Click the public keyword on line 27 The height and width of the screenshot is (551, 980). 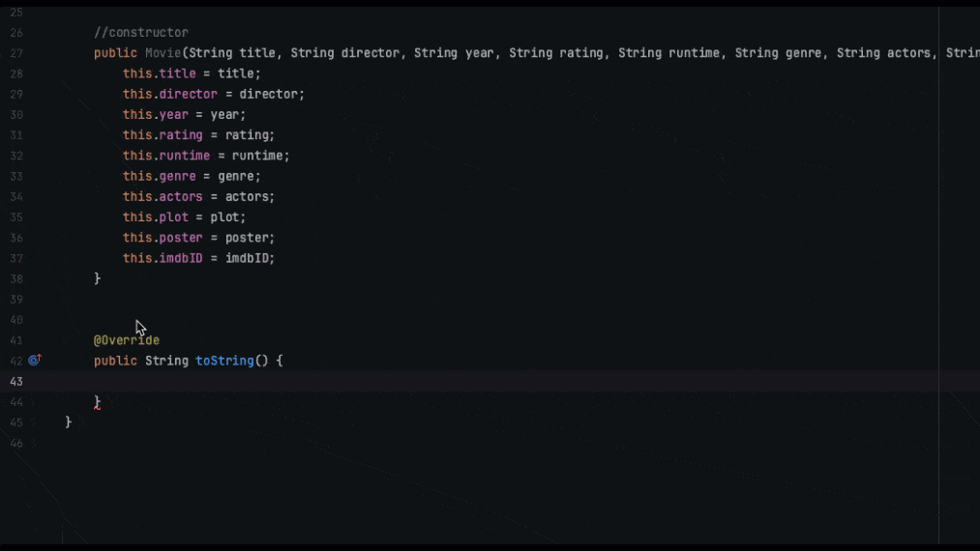(115, 53)
